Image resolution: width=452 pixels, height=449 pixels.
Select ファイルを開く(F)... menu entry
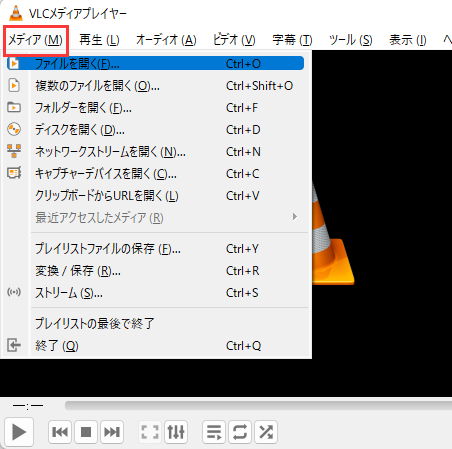[x=155, y=63]
